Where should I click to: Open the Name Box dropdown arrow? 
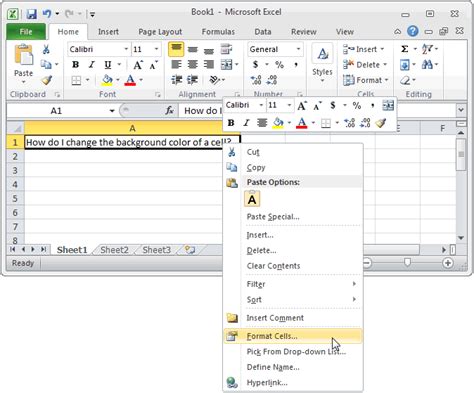112,111
